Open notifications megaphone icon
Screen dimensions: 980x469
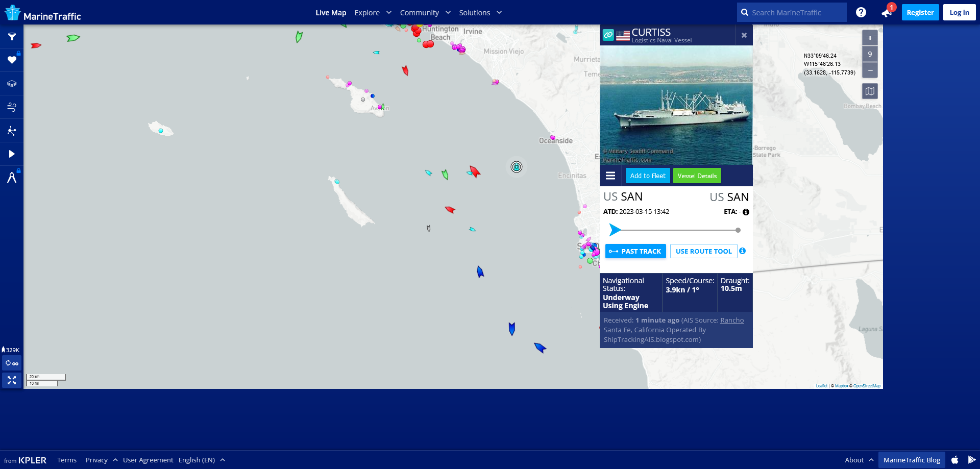coord(887,13)
